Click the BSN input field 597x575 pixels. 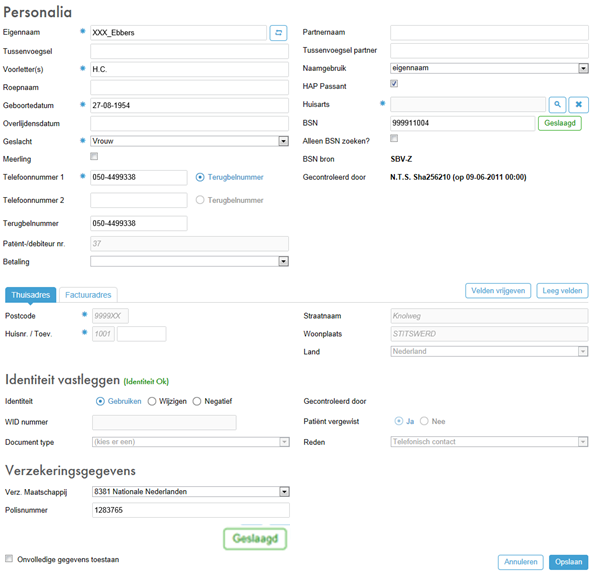(x=463, y=123)
